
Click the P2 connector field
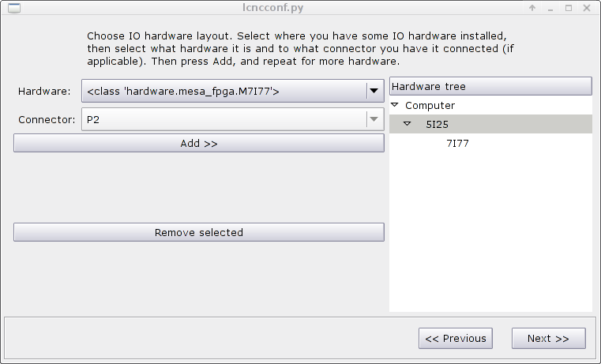click(223, 119)
